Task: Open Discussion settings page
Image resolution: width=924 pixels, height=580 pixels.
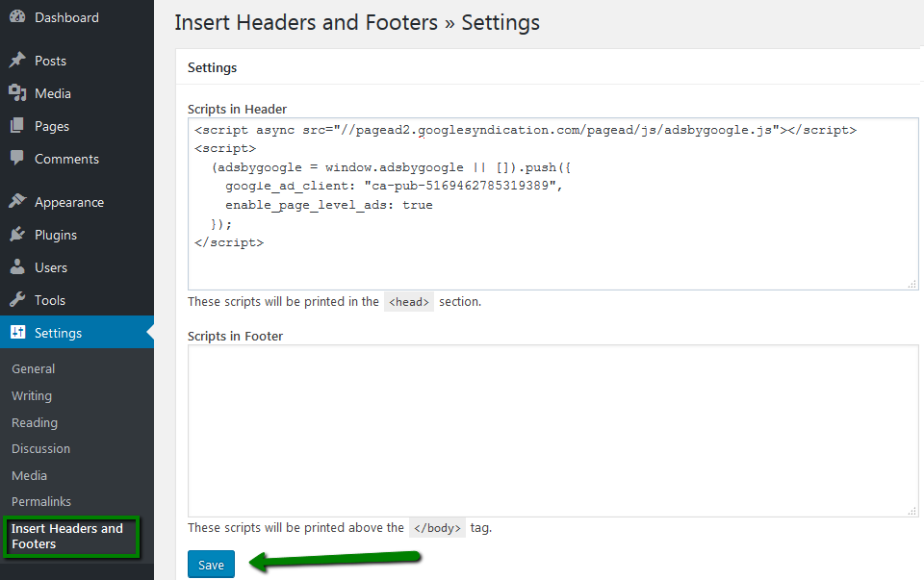Action: [x=40, y=449]
